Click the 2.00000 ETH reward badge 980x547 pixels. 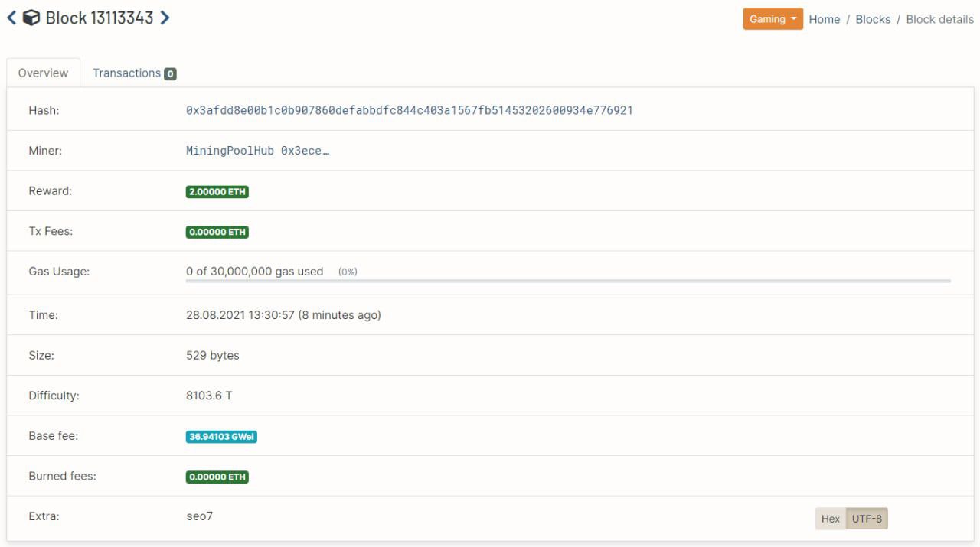[x=217, y=192]
